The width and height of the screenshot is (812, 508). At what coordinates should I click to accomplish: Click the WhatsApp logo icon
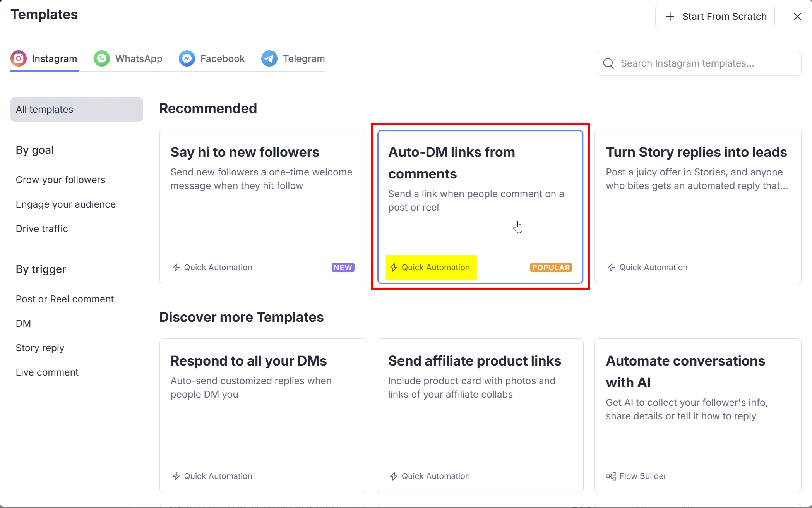pos(102,58)
